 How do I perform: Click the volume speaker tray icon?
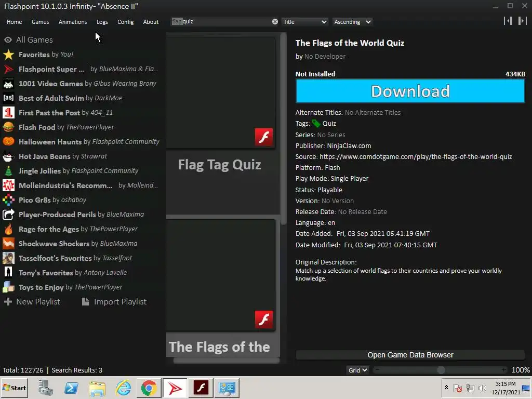click(x=482, y=388)
